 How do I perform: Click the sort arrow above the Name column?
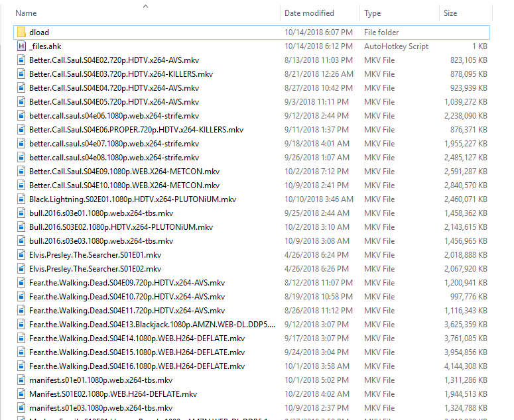pyautogui.click(x=145, y=6)
